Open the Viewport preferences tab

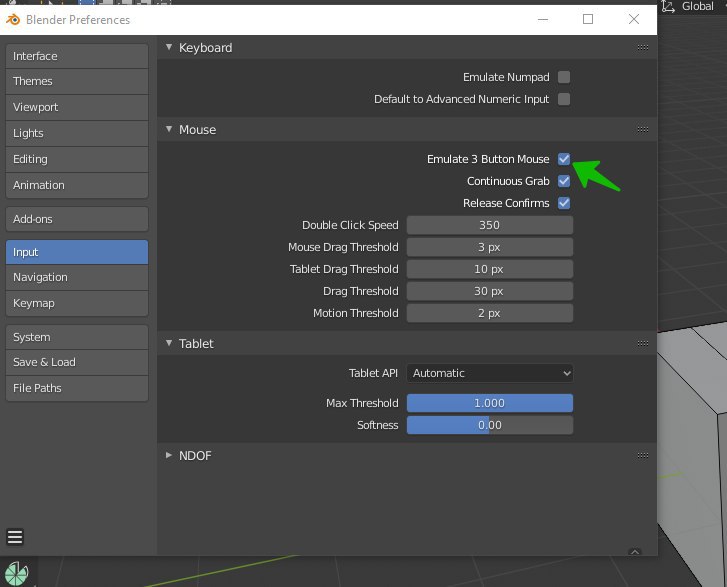pos(77,107)
